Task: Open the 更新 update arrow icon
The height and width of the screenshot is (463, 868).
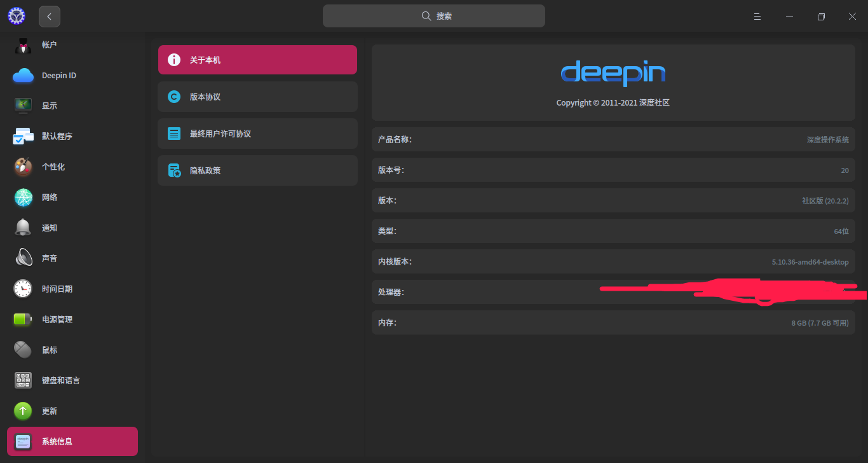Action: tap(24, 411)
